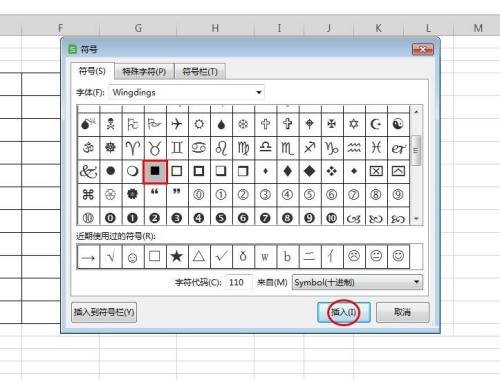Image resolution: width=500 pixels, height=380 pixels.
Task: Click the character code field showing 110
Action: (x=239, y=282)
